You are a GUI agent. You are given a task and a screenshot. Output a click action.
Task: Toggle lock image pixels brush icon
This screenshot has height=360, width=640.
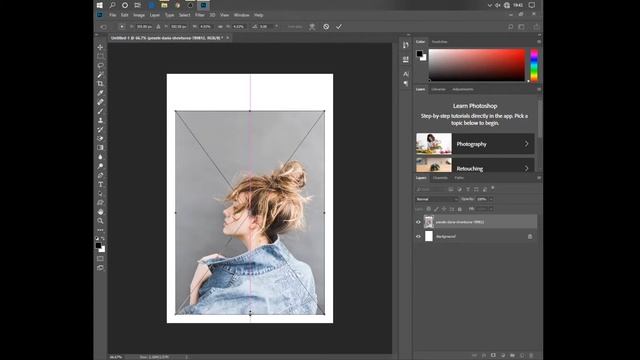[436, 209]
